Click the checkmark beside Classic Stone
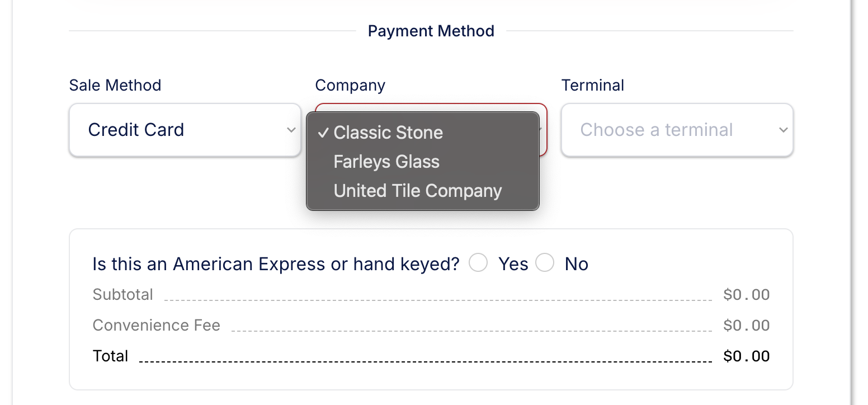This screenshot has height=405, width=868. (323, 133)
